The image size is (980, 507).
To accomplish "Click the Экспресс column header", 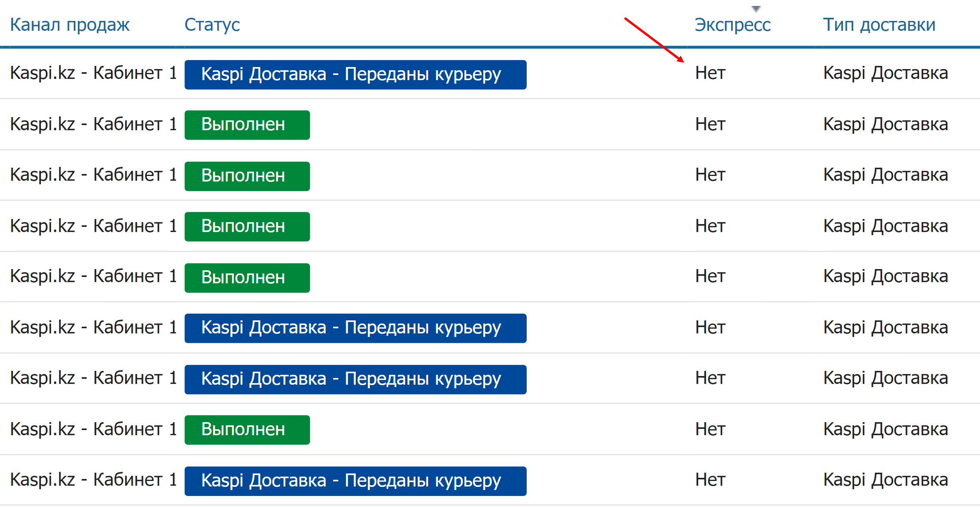I will tap(732, 25).
